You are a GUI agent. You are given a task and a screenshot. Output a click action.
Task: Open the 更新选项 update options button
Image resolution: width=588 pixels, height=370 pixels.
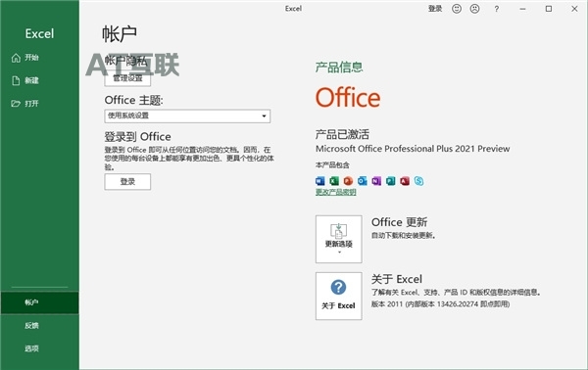pyautogui.click(x=339, y=239)
